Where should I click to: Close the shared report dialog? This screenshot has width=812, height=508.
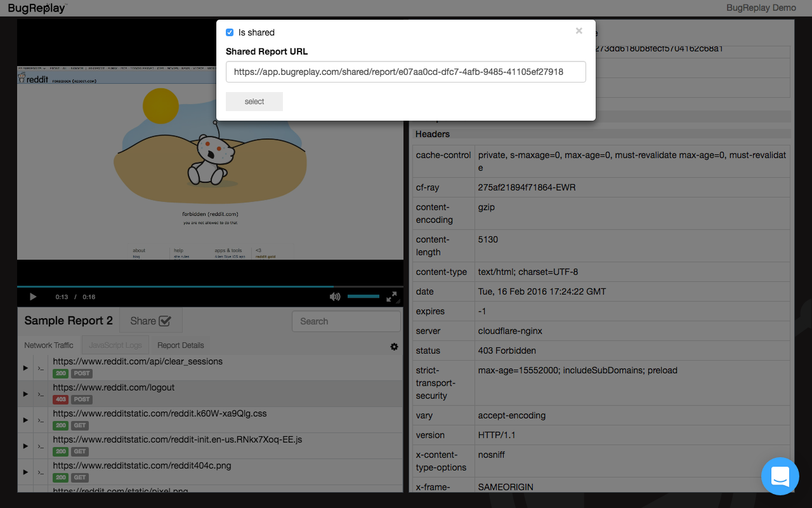(579, 30)
